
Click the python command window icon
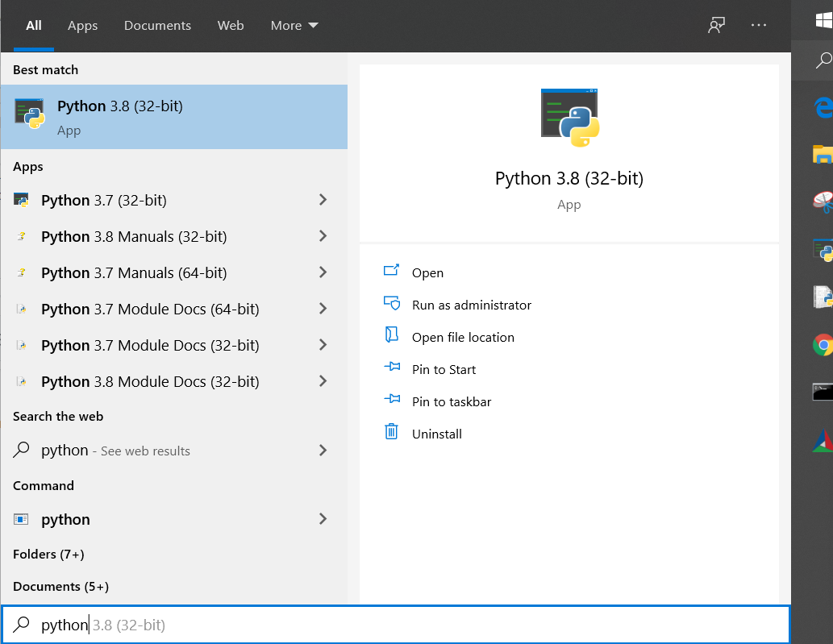[21, 519]
